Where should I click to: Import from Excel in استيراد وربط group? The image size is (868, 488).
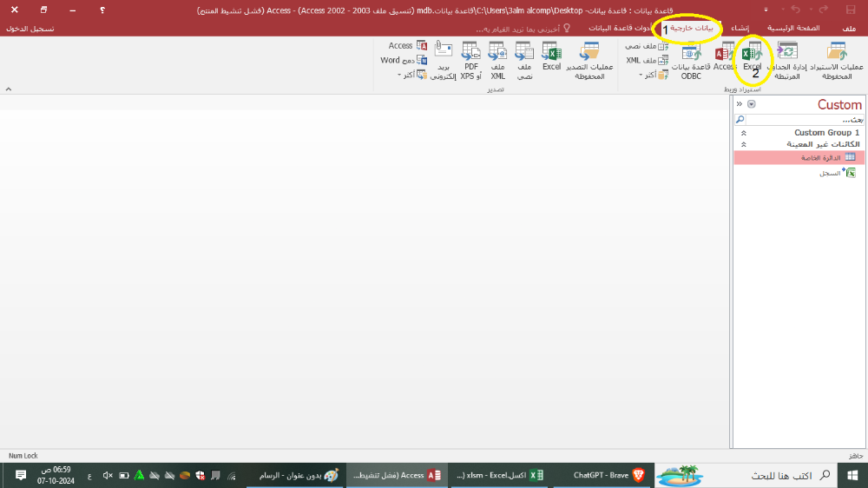(753, 56)
